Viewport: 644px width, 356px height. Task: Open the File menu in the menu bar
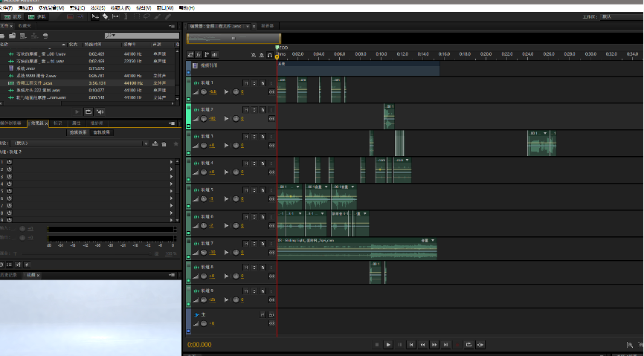click(6, 7)
